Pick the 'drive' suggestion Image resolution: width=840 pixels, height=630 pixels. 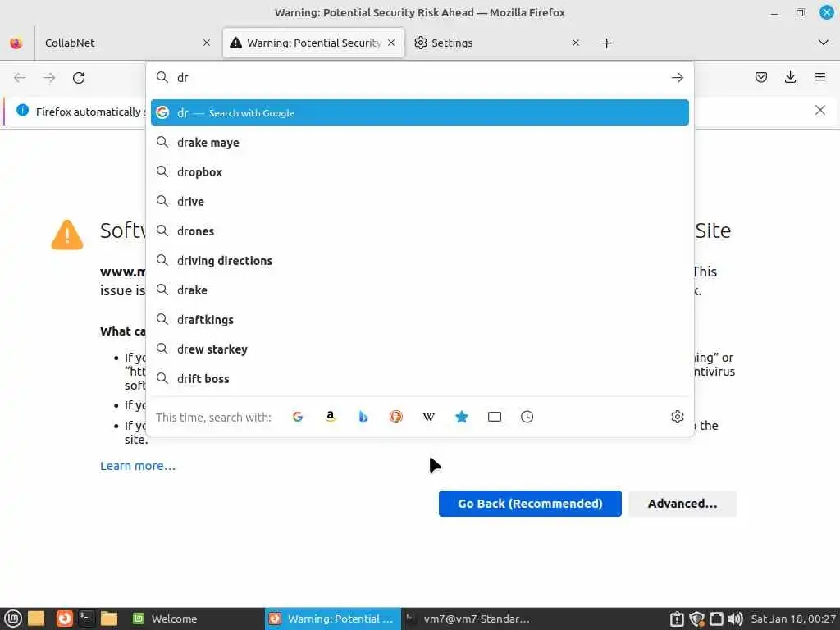tap(419, 202)
